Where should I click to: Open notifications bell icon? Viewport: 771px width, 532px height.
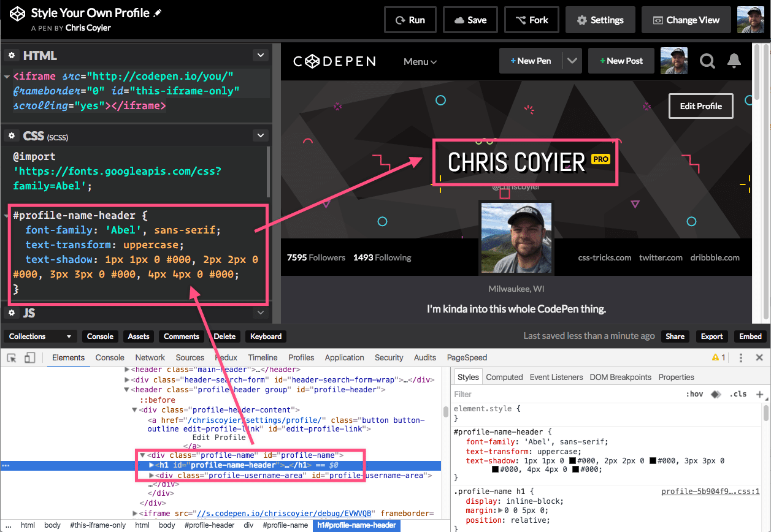(x=734, y=61)
